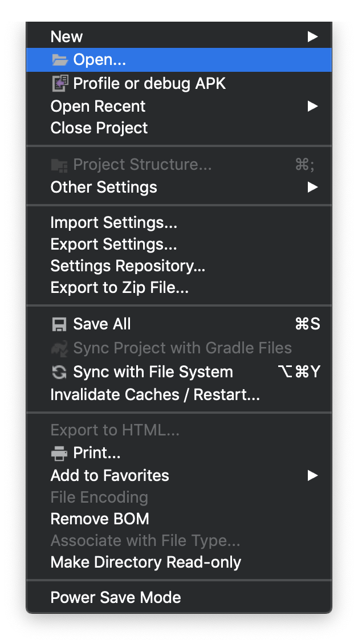Expand the New submenu arrow
Viewport: 358px width, 644px height.
point(312,37)
